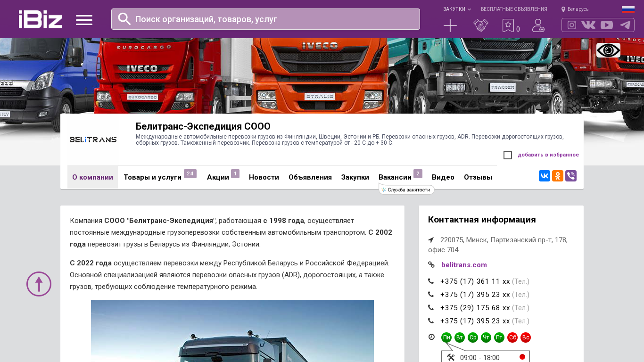Select Thursday (Чт) schedule day
644x362 pixels.
[486, 337]
